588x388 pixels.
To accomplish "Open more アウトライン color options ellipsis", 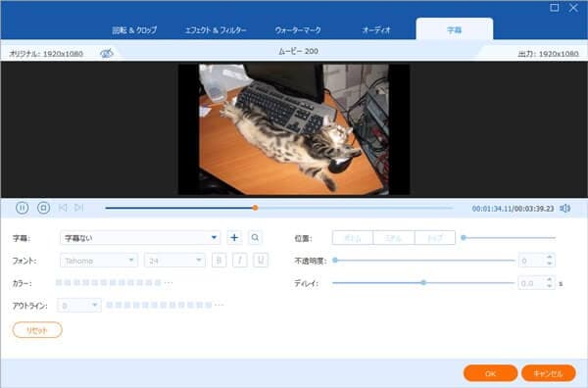I will pos(220,305).
